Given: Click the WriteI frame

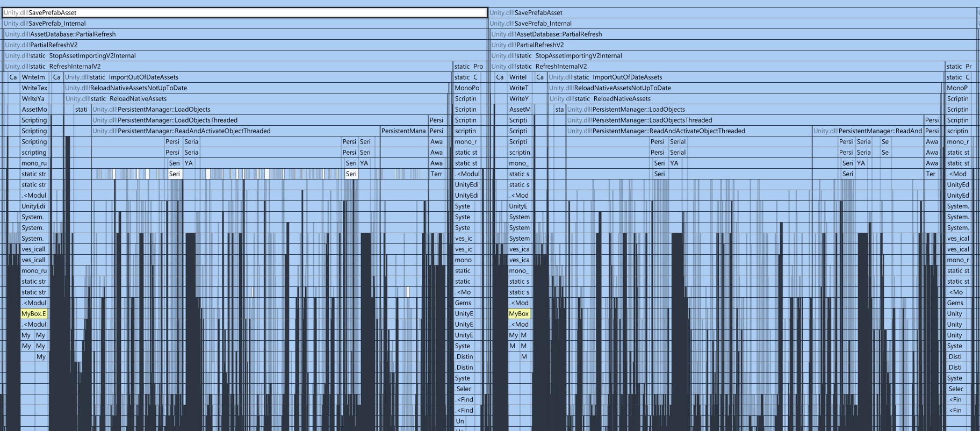Looking at the screenshot, I should pyautogui.click(x=518, y=77).
